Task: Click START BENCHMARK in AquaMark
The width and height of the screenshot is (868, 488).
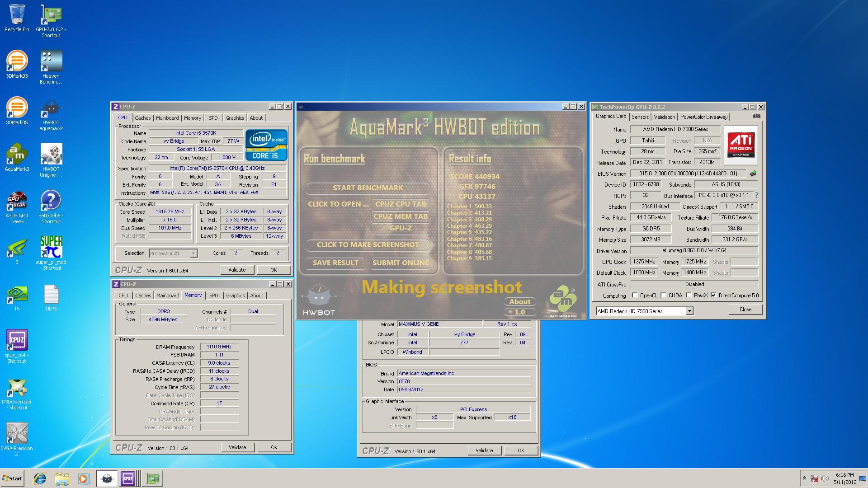Action: point(368,188)
